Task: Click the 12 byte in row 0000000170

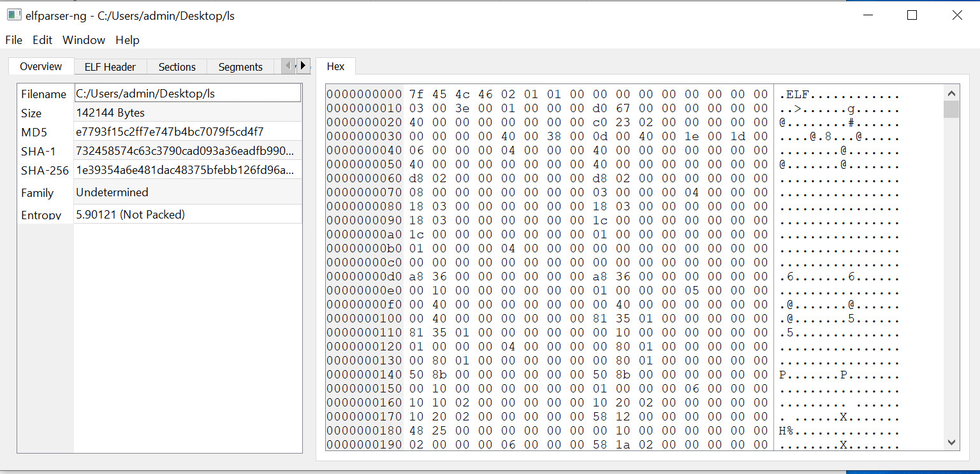Action: tap(622, 417)
